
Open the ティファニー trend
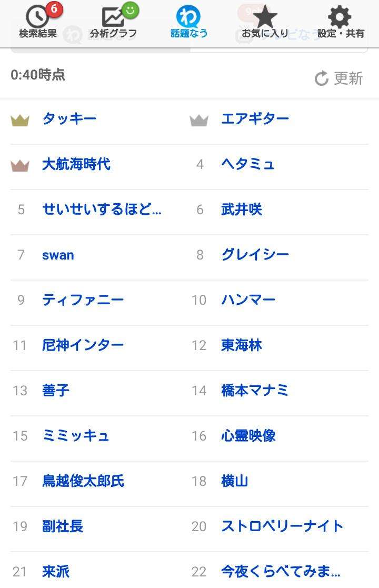point(83,300)
